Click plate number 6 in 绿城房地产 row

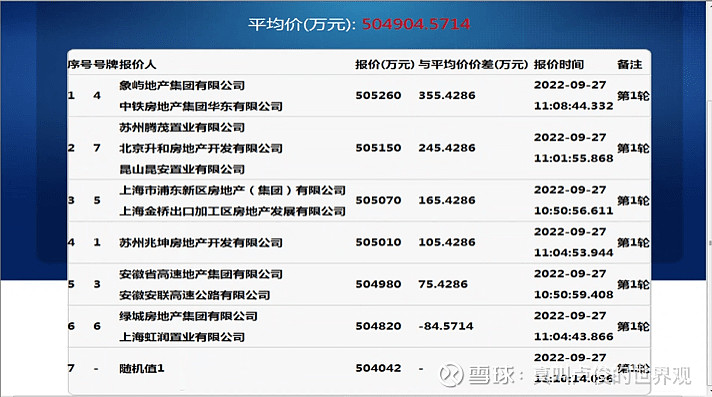coord(97,326)
